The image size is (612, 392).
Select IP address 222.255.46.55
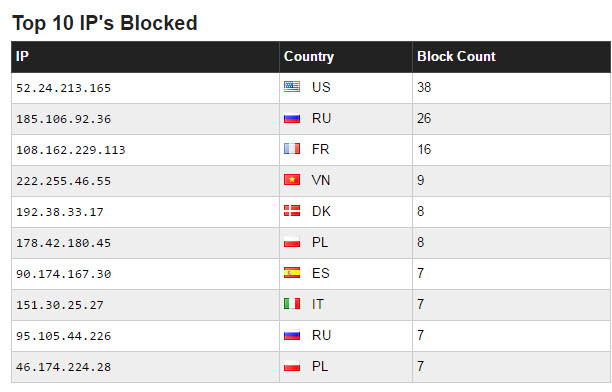pyautogui.click(x=64, y=181)
